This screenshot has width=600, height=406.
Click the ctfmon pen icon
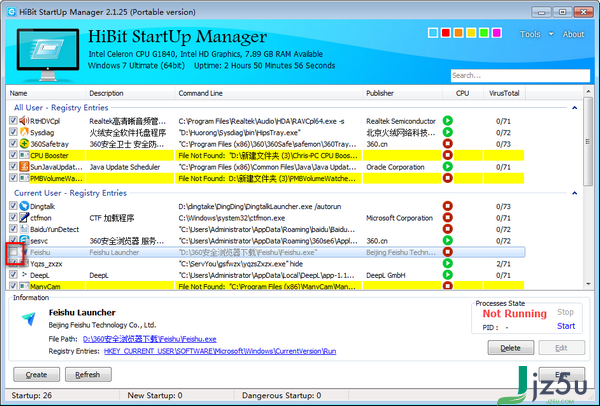[x=24, y=218]
